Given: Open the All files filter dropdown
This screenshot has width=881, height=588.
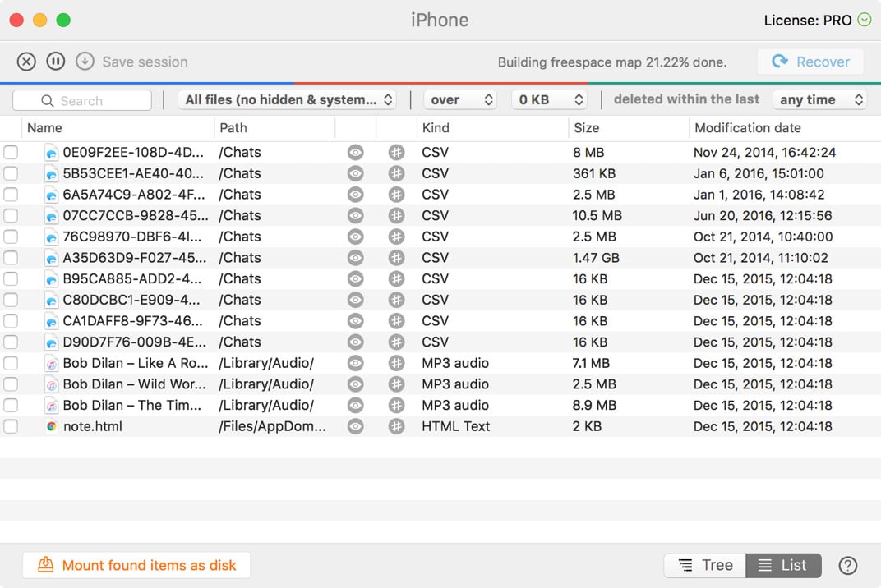Looking at the screenshot, I should click(x=287, y=100).
